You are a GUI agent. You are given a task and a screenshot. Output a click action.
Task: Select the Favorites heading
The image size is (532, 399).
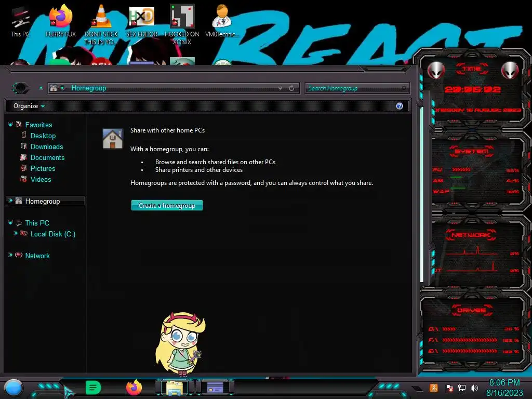tap(38, 125)
